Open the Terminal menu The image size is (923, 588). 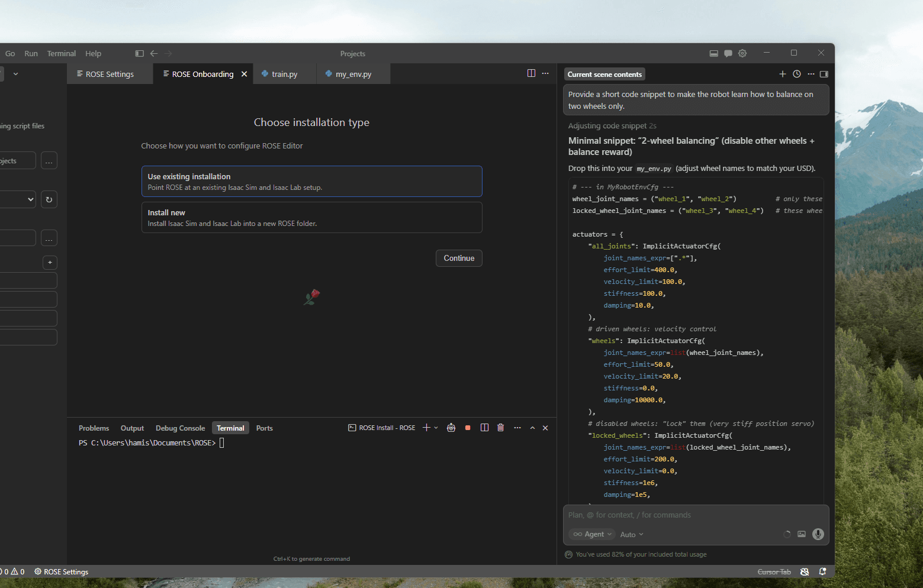(62, 53)
